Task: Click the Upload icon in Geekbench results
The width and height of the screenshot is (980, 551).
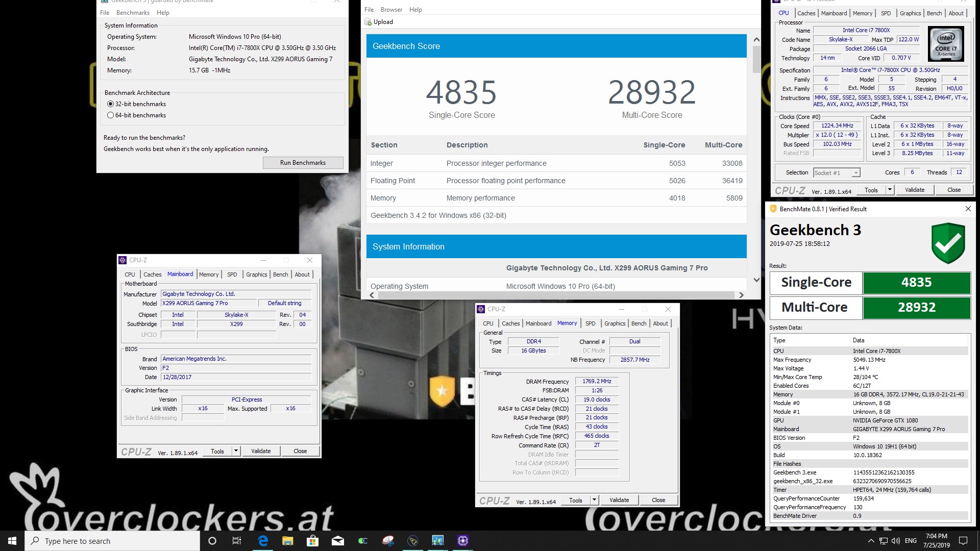Action: click(x=368, y=22)
